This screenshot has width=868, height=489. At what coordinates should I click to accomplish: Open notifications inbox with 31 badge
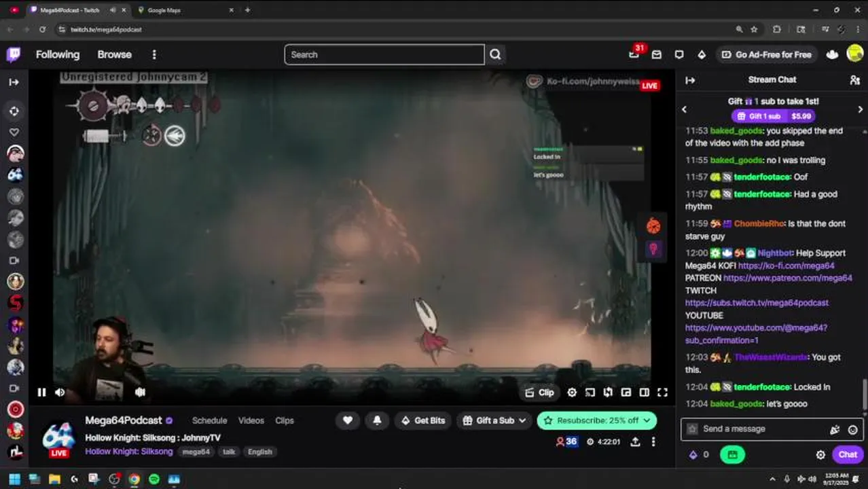634,54
